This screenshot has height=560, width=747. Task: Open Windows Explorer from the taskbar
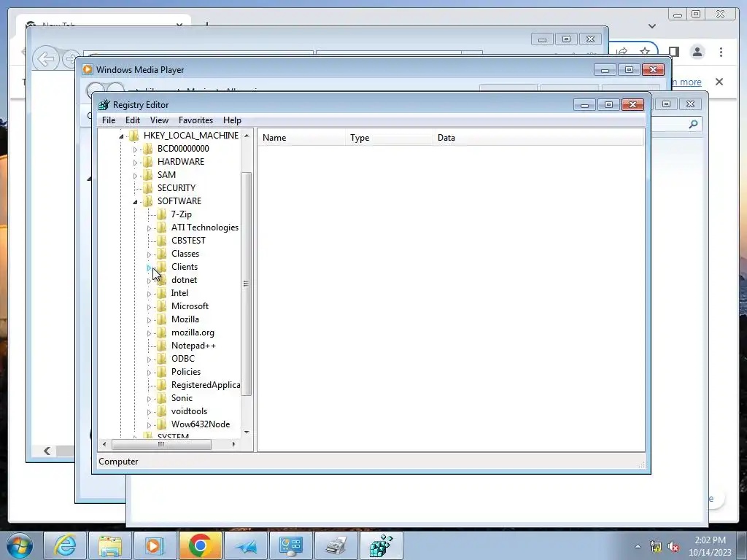110,545
